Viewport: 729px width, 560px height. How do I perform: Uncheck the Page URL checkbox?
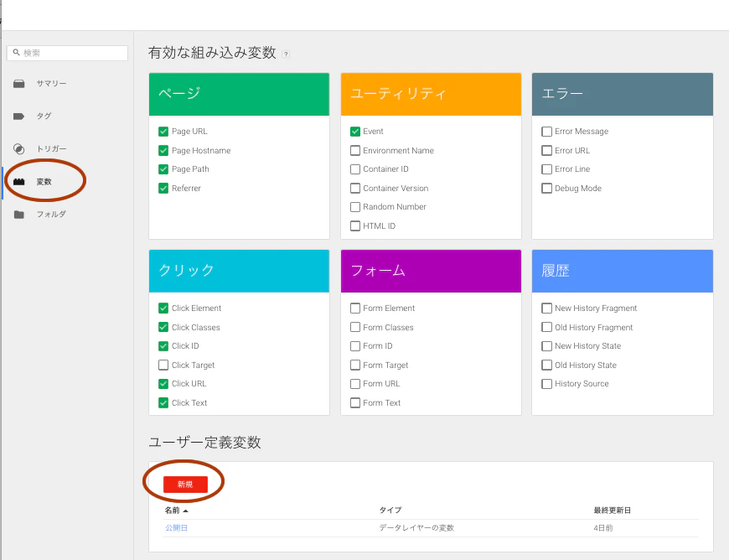coord(163,132)
